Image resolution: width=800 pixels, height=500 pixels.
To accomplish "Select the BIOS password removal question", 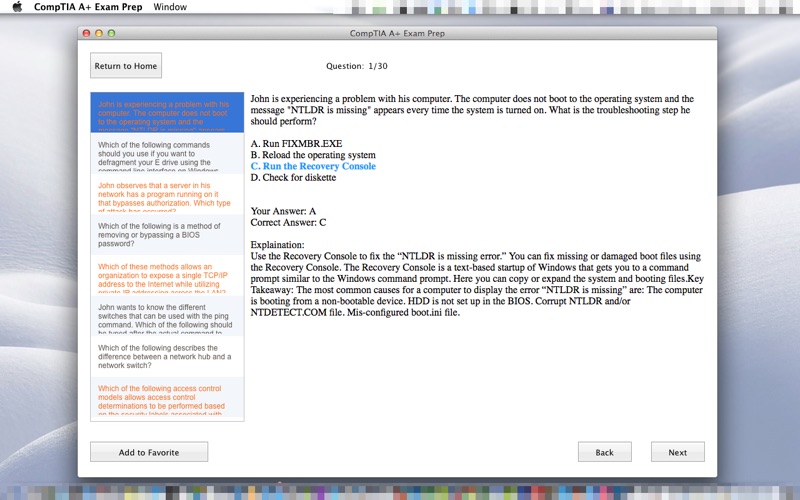I will (167, 234).
